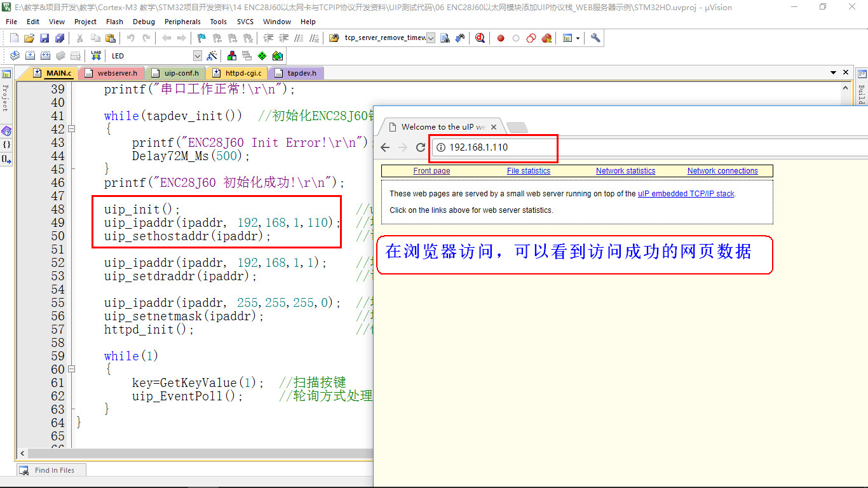Click the Download (LOAD) to flash icon
The width and height of the screenshot is (868, 488).
coord(96,56)
